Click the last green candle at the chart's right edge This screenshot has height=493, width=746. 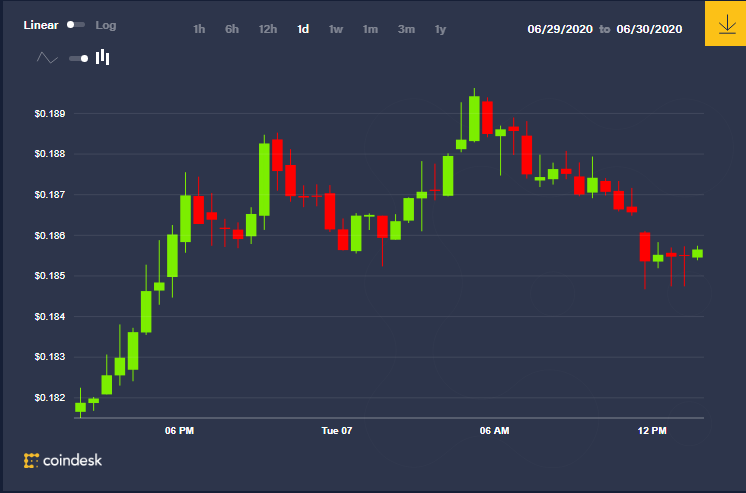coord(697,254)
